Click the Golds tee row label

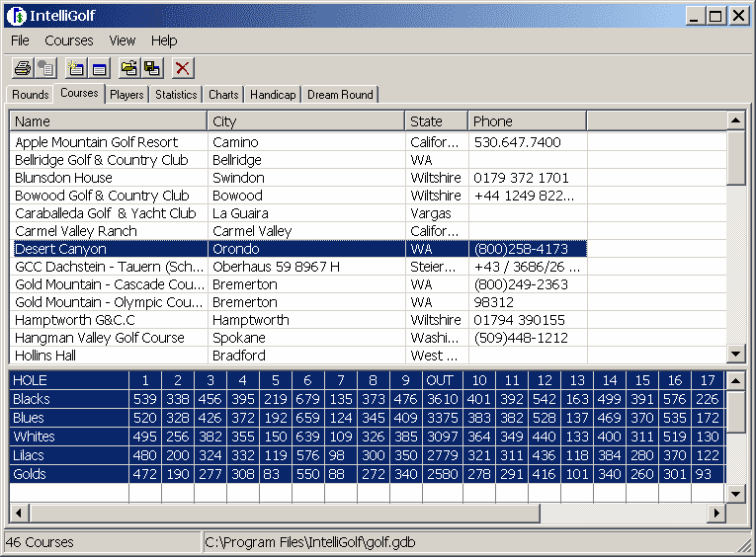tap(69, 475)
